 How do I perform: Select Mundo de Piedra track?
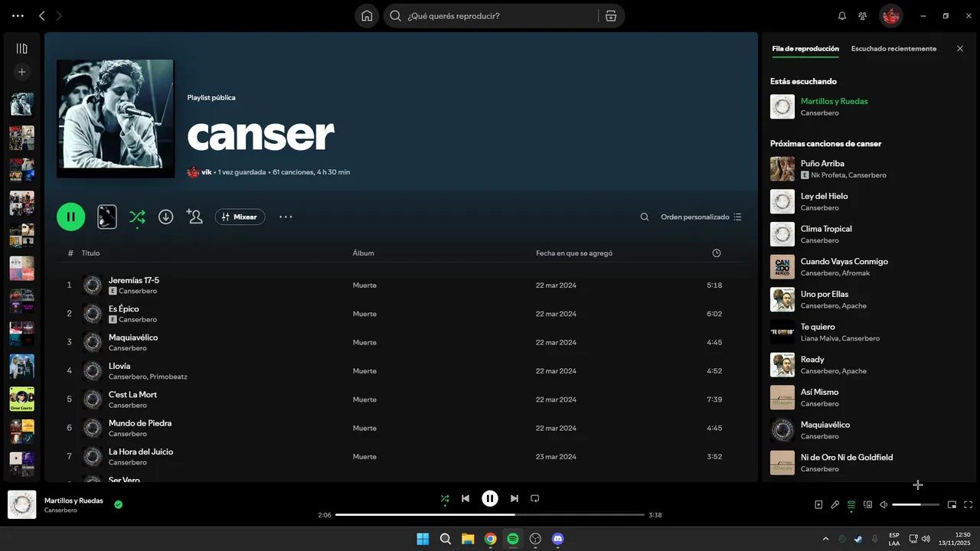point(400,428)
